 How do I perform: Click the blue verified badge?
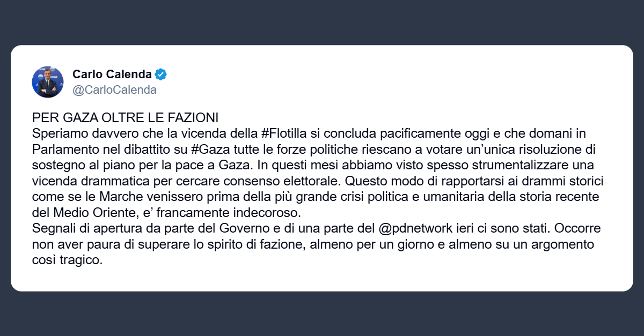tap(161, 74)
